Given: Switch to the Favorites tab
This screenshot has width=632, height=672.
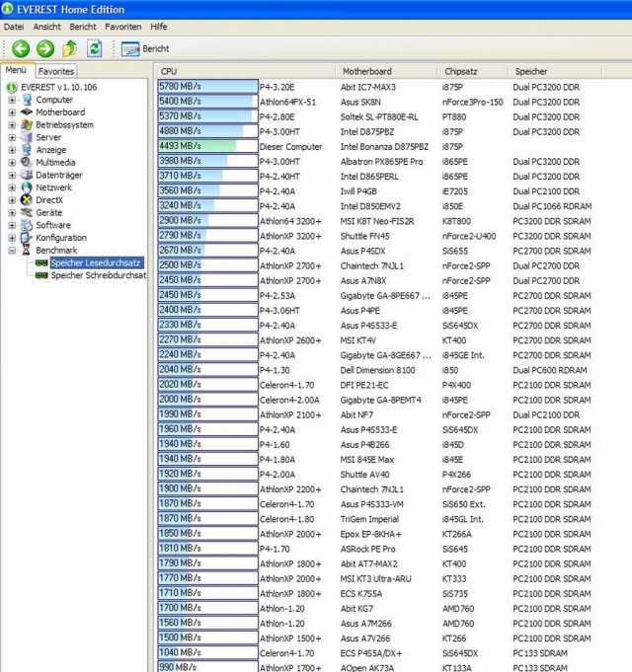Looking at the screenshot, I should [55, 71].
